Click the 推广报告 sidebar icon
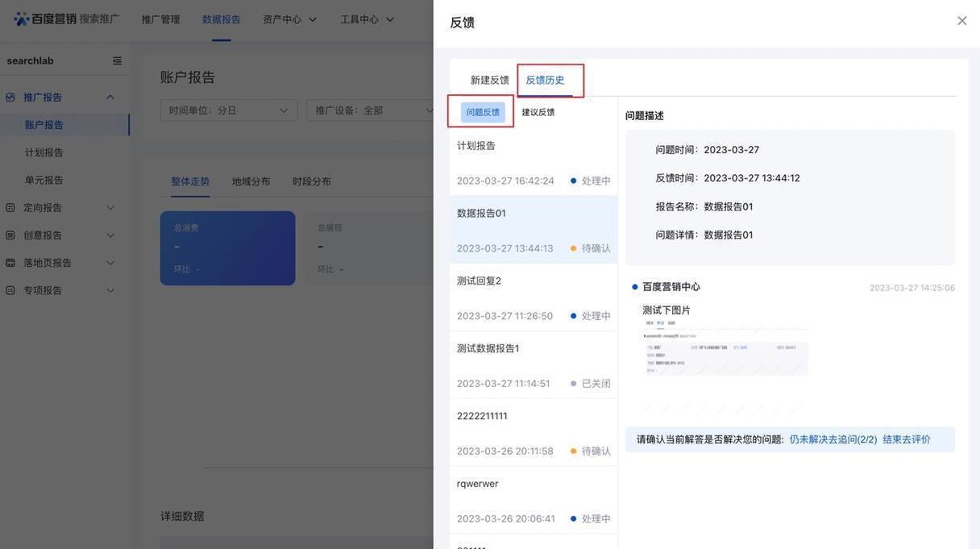 (10, 97)
